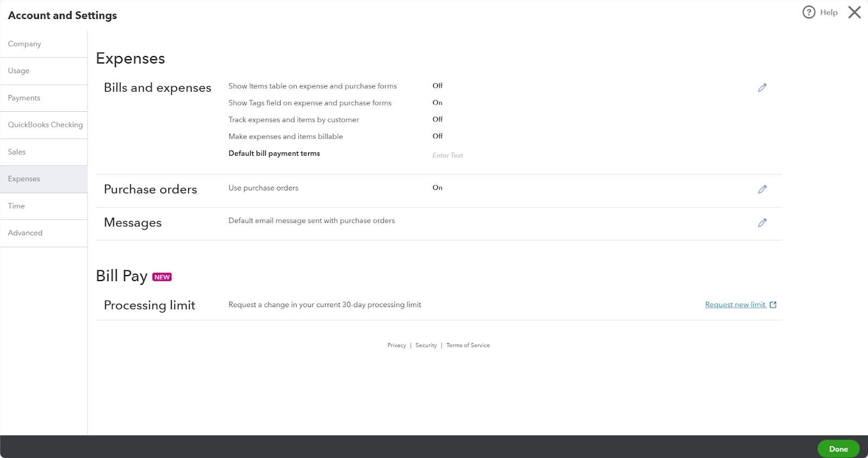This screenshot has height=458, width=868.
Task: Toggle the Use purchase orders On setting
Action: tap(437, 188)
